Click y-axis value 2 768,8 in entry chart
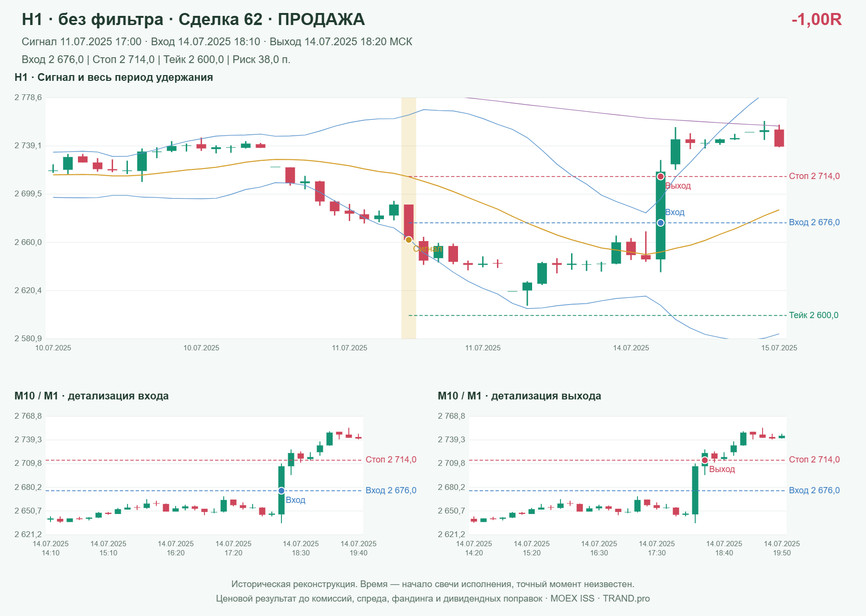The width and height of the screenshot is (866, 616). [x=28, y=416]
